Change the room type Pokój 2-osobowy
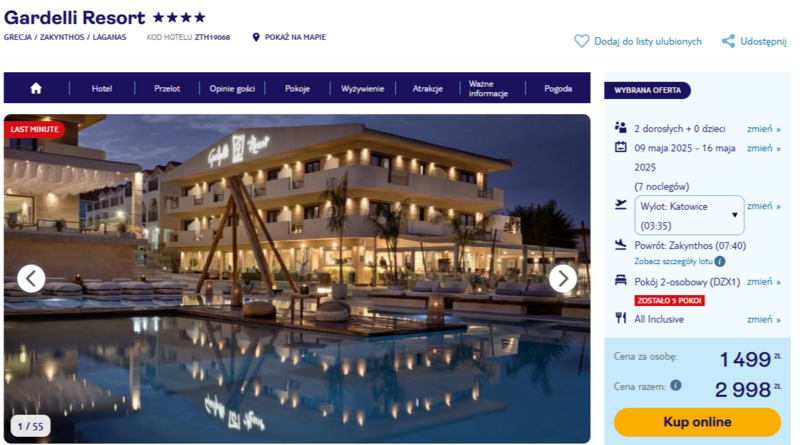 pyautogui.click(x=764, y=282)
